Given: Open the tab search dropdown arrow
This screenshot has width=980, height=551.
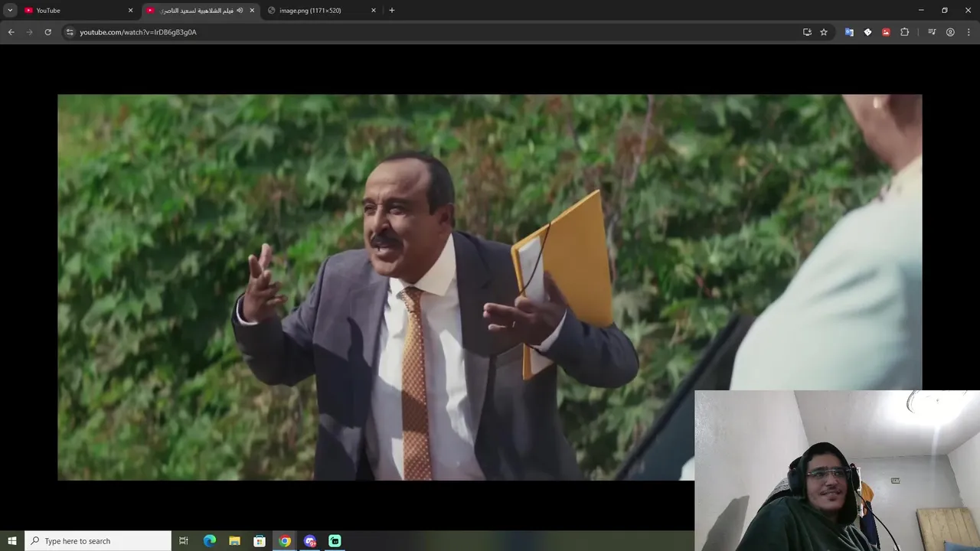Looking at the screenshot, I should point(10,10).
